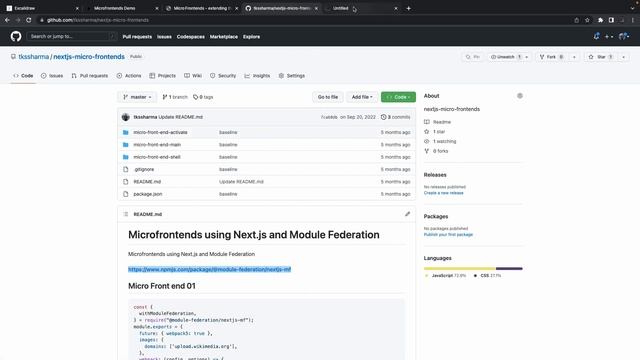
Task: Click the dark CSS language bar segment
Action: pyautogui.click(x=509, y=269)
